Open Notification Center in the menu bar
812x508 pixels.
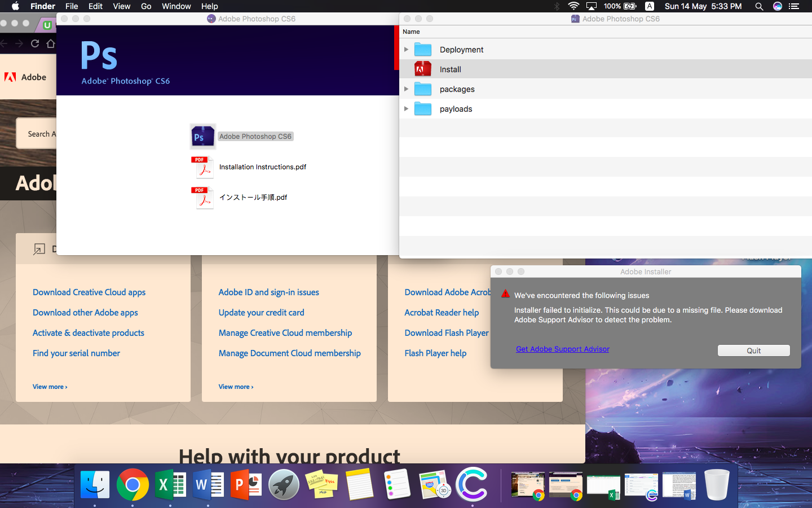tap(794, 6)
